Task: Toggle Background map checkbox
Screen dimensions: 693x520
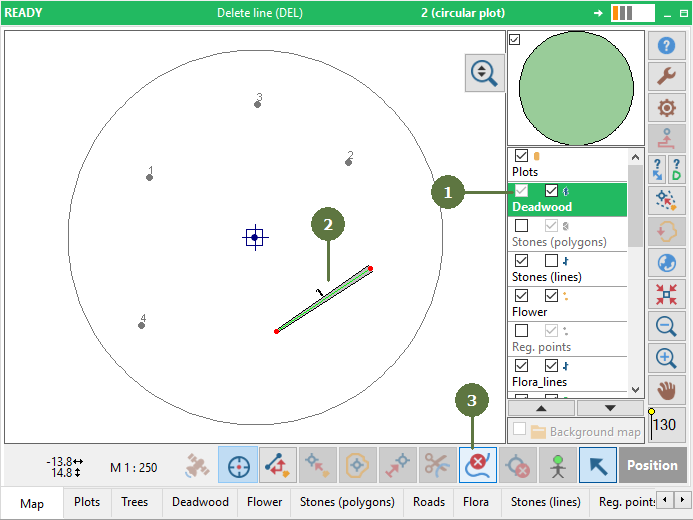Action: (x=520, y=429)
